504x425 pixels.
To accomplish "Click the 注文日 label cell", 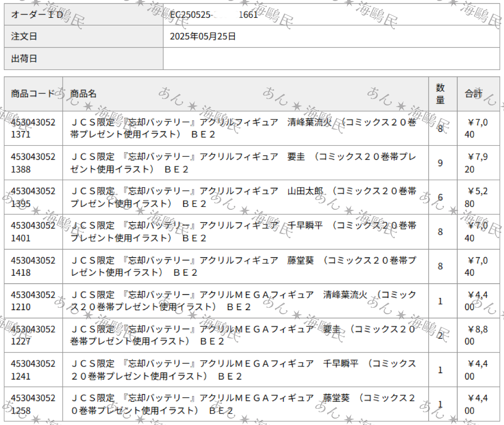I will [x=84, y=36].
